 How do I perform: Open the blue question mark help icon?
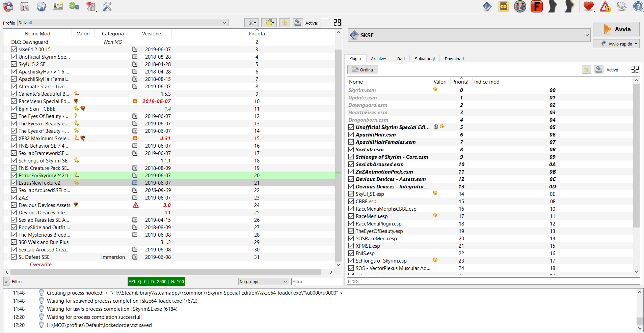pos(638,6)
